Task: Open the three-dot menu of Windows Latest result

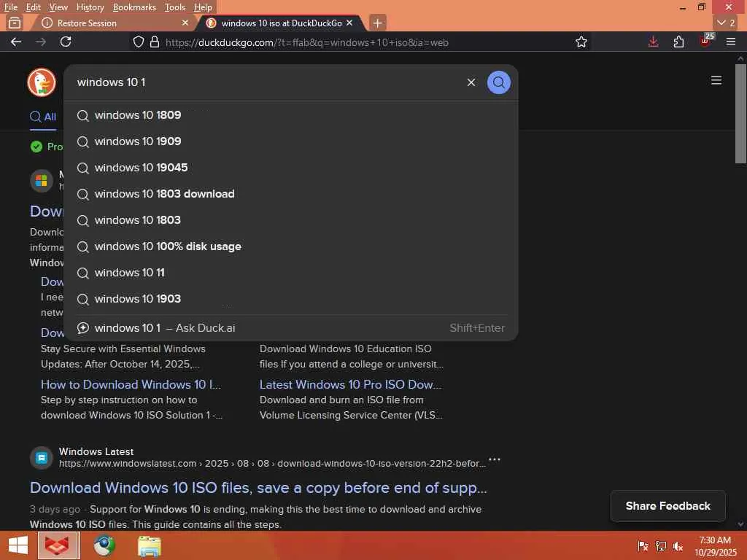Action: tap(494, 459)
